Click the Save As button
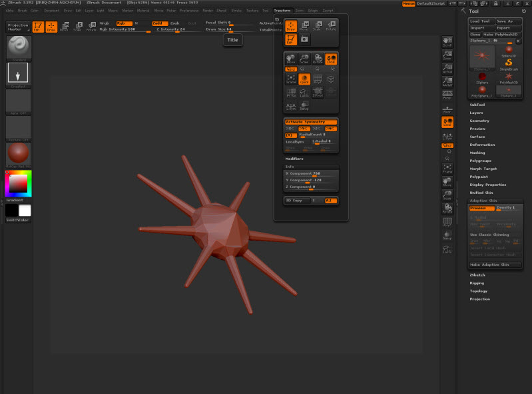532x394 pixels. click(508, 21)
